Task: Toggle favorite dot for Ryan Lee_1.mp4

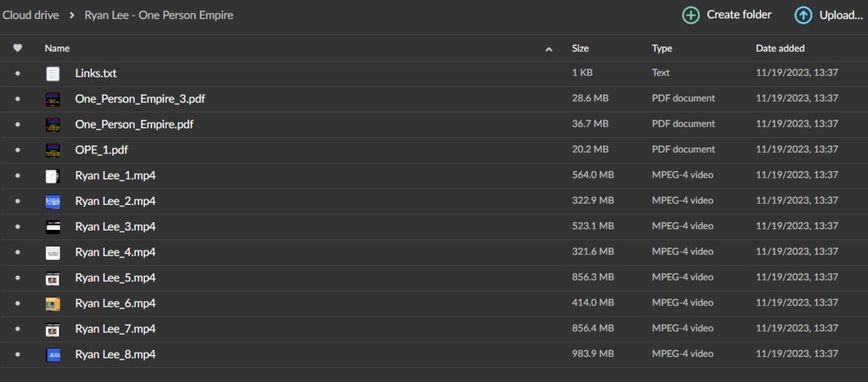Action: tap(17, 176)
